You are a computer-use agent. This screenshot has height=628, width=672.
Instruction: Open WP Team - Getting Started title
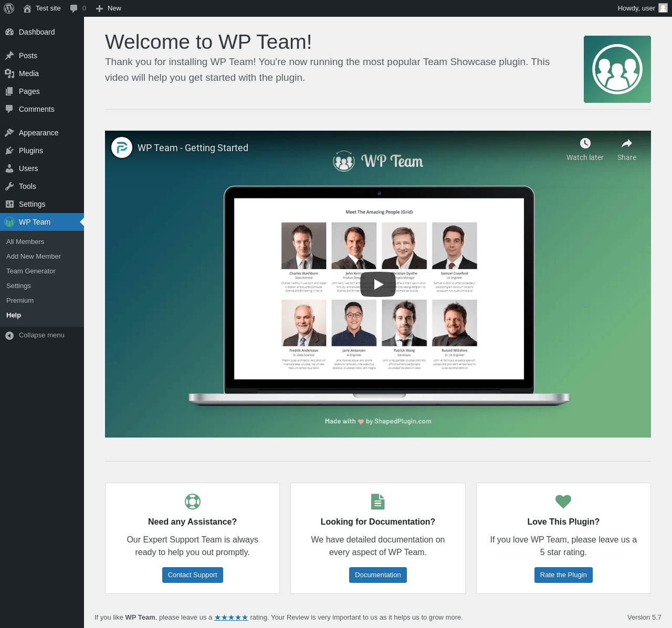pos(193,148)
